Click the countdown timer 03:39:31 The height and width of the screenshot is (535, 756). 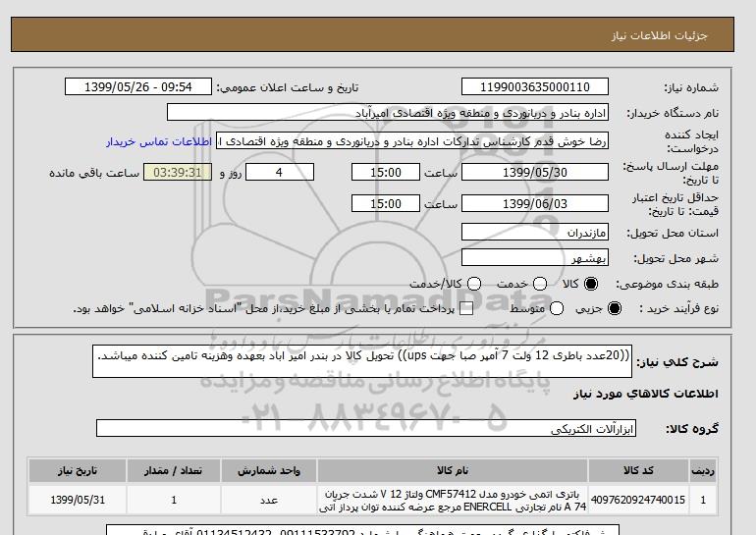(x=178, y=172)
